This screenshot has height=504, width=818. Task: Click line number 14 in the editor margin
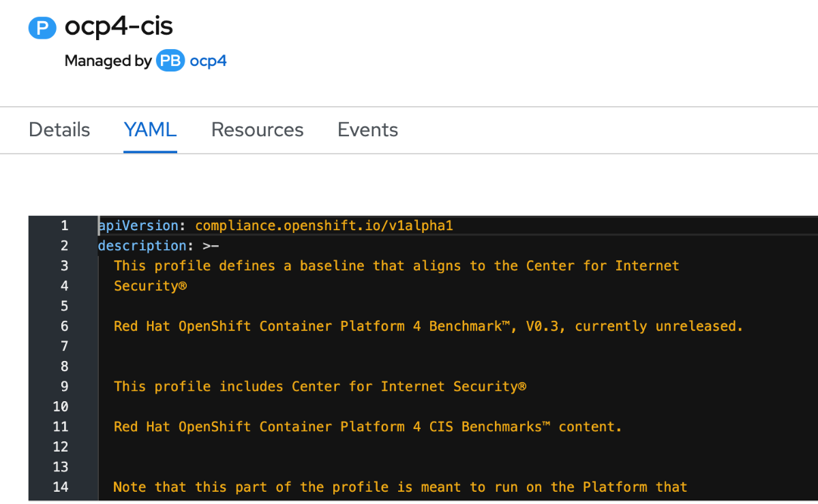click(61, 486)
